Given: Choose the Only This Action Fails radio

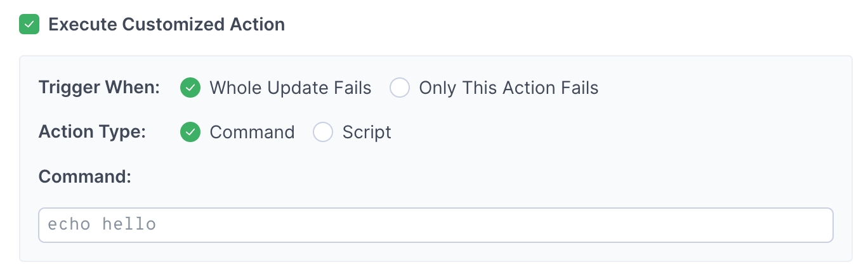Looking at the screenshot, I should tap(400, 88).
